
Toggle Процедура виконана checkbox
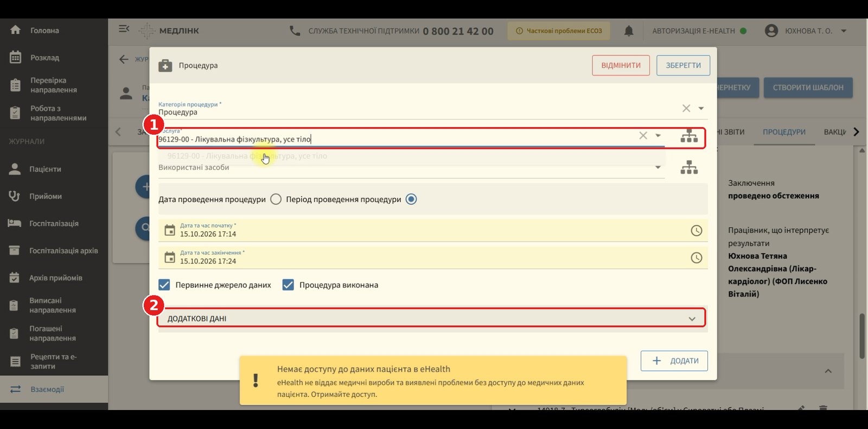pyautogui.click(x=288, y=285)
